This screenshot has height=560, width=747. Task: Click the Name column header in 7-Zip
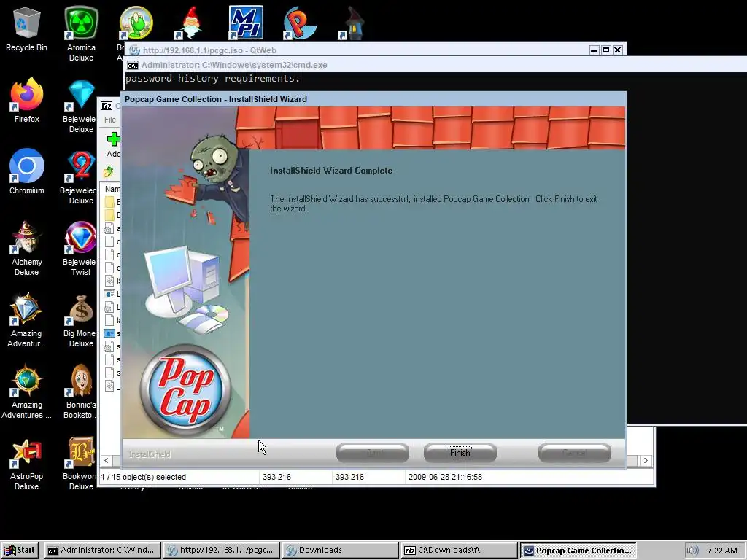[112, 189]
